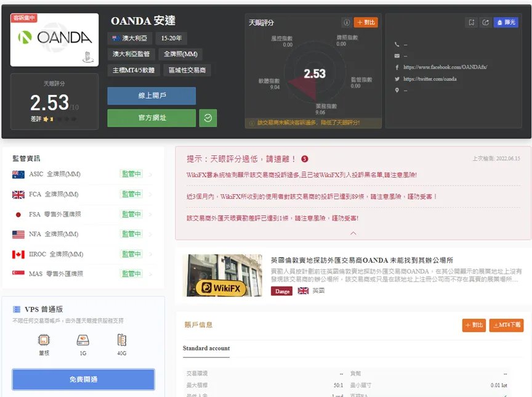
Task: Expand the IIROC regulation row chevron
Action: pos(151,255)
